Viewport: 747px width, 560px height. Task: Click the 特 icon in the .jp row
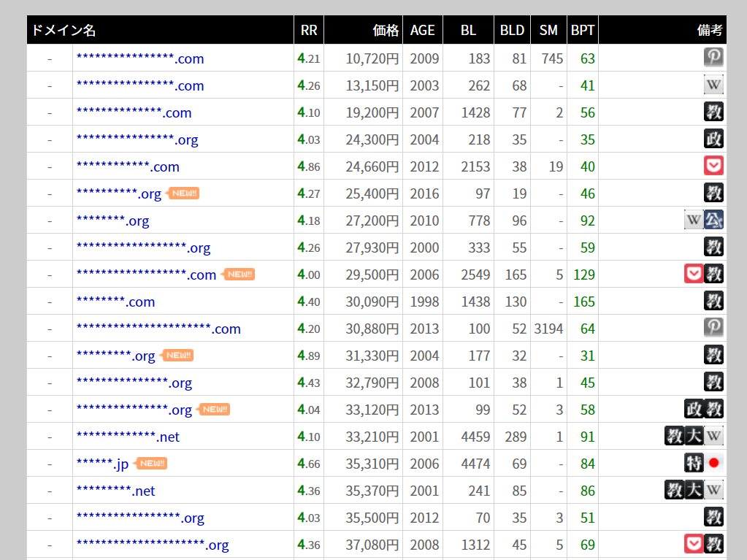tap(694, 463)
